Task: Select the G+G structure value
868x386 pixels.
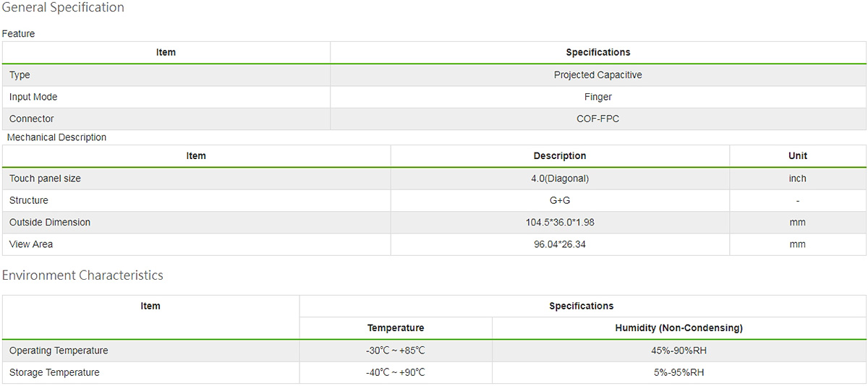Action: click(x=559, y=200)
